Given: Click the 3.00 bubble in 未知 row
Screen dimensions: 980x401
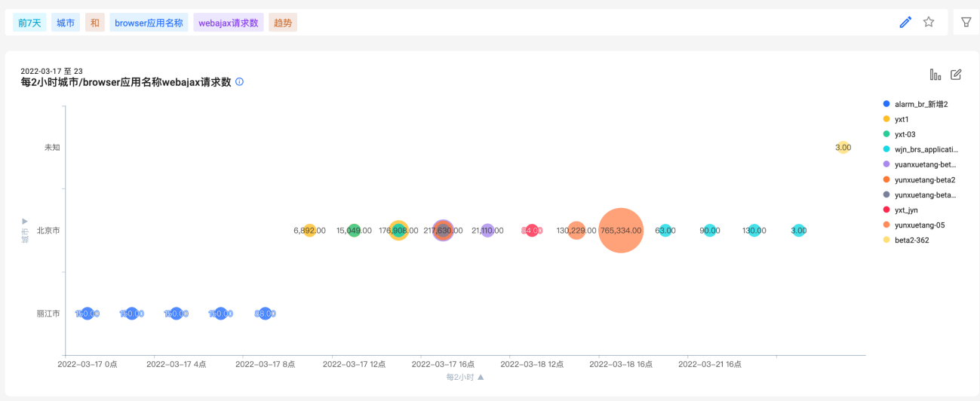Looking at the screenshot, I should (843, 148).
